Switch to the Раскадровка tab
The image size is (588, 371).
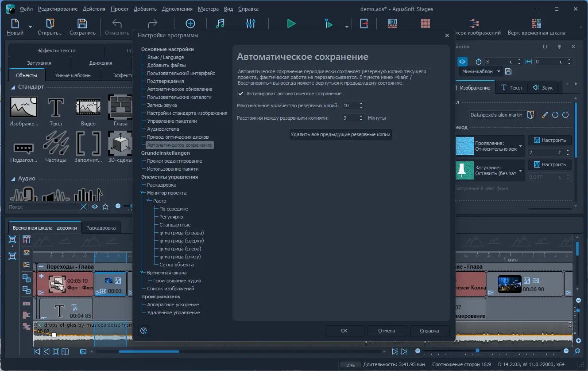point(101,228)
